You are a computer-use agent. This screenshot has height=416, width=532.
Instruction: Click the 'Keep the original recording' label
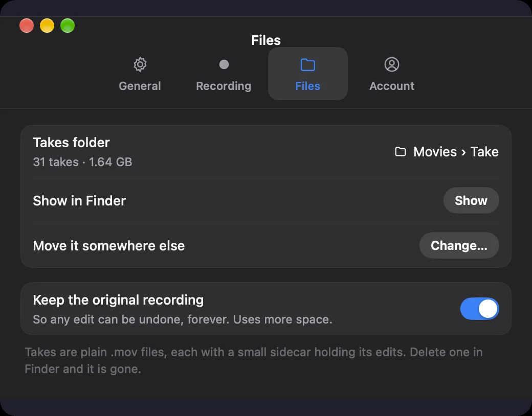click(118, 300)
